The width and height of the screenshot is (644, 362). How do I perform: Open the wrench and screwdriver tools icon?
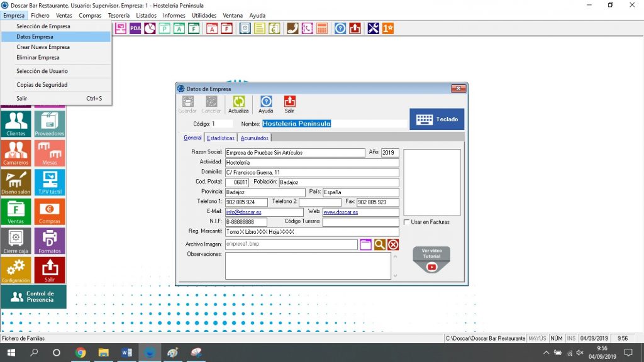[374, 28]
